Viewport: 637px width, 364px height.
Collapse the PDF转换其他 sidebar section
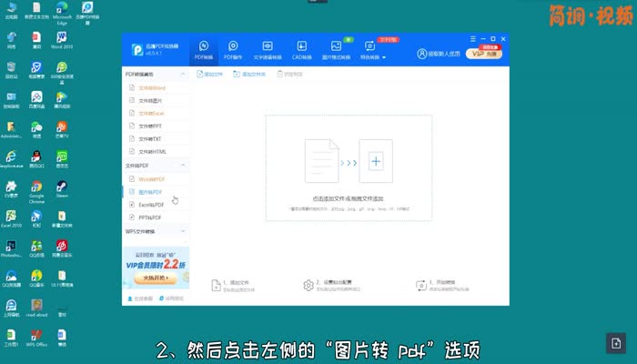coord(185,74)
